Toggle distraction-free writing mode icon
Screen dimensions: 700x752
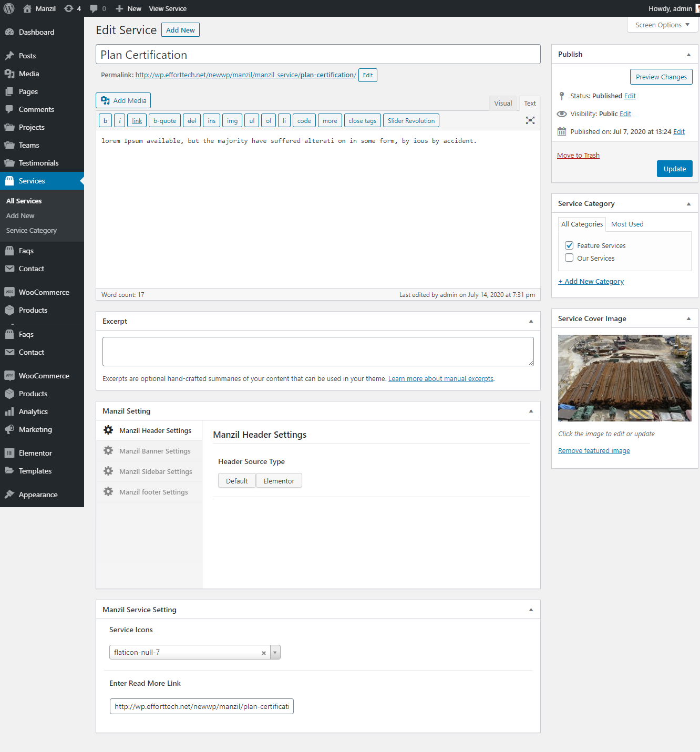[530, 120]
